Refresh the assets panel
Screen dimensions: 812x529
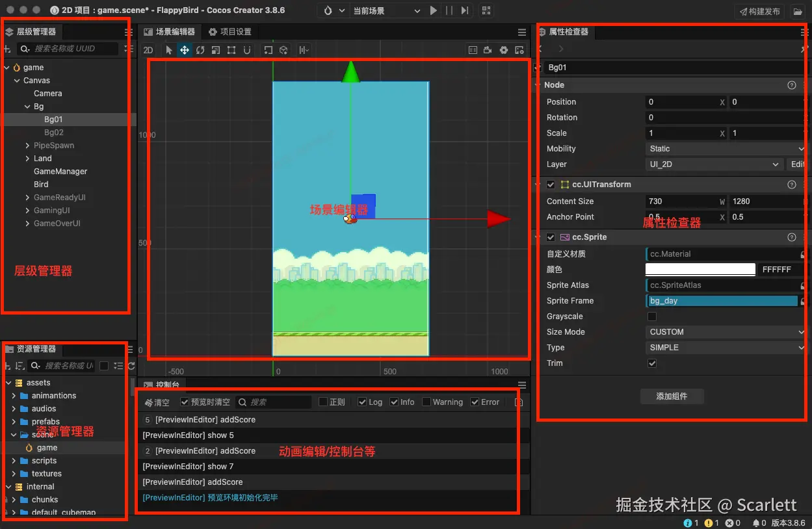(x=131, y=366)
